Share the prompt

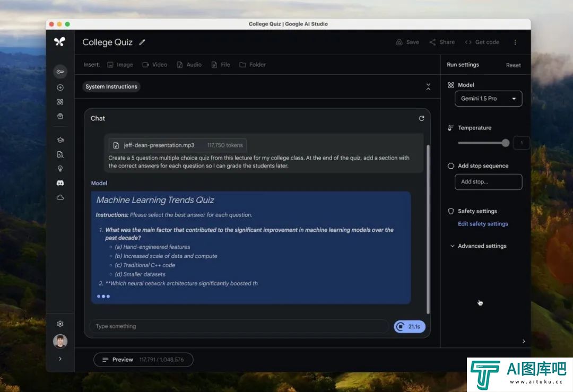pos(442,42)
